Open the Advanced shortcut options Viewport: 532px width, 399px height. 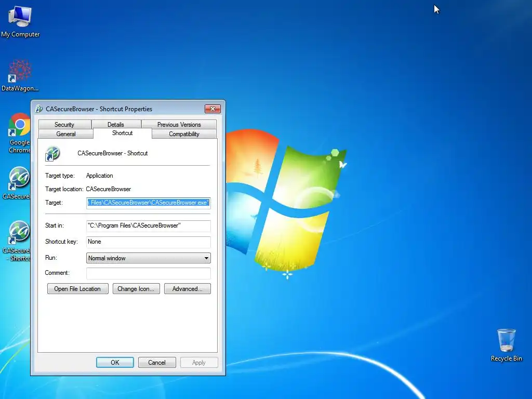187,289
